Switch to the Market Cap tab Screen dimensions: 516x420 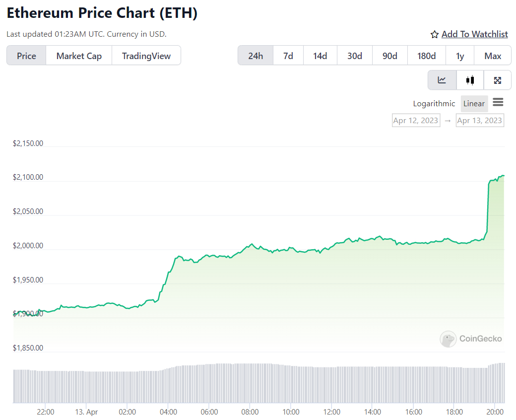[79, 56]
